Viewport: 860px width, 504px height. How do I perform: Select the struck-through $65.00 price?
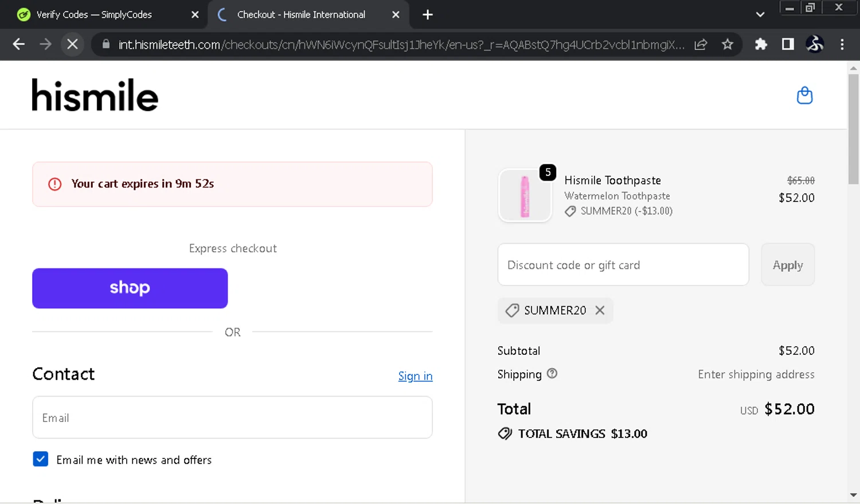point(800,181)
